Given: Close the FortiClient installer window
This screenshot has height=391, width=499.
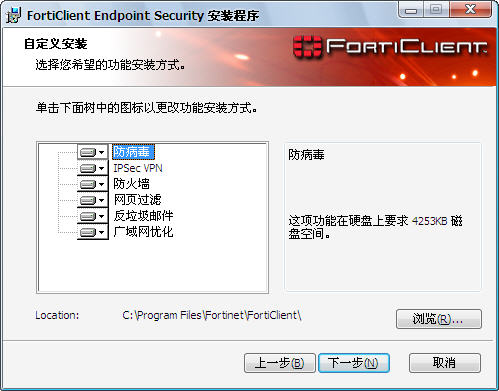Looking at the screenshot, I should click(x=470, y=9).
